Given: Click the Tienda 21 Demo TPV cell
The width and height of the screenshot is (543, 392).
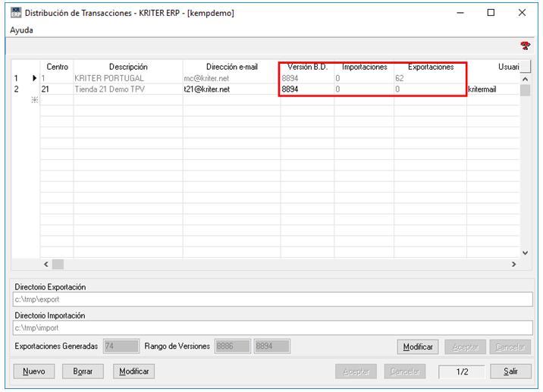Looking at the screenshot, I should [127, 89].
